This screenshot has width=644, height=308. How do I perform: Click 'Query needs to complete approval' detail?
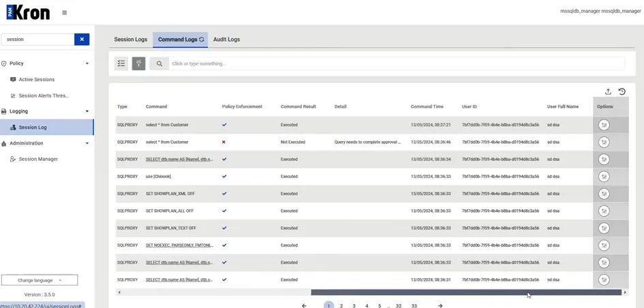[x=367, y=142]
